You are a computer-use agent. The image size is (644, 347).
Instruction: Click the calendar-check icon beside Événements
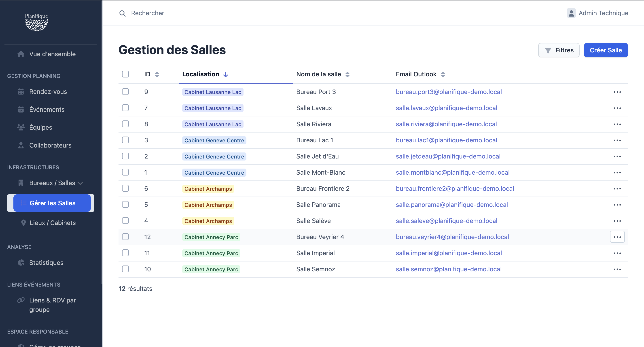tap(21, 109)
